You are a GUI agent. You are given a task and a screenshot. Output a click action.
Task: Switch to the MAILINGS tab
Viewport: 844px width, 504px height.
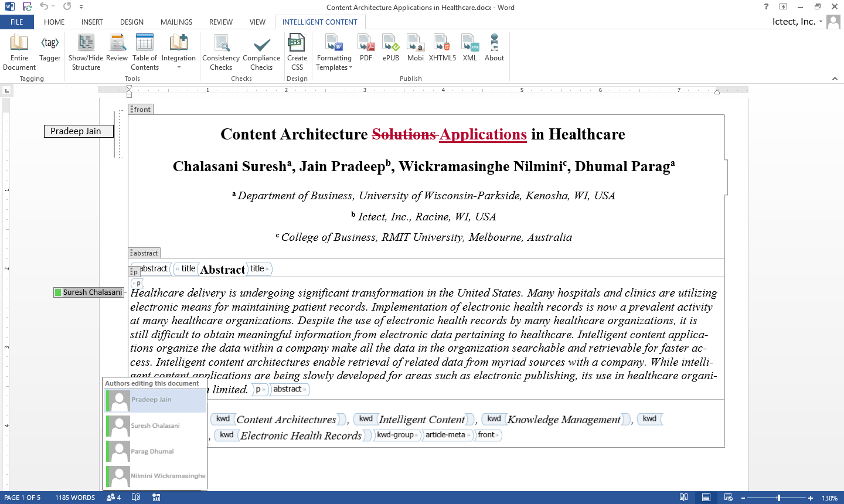coord(176,22)
